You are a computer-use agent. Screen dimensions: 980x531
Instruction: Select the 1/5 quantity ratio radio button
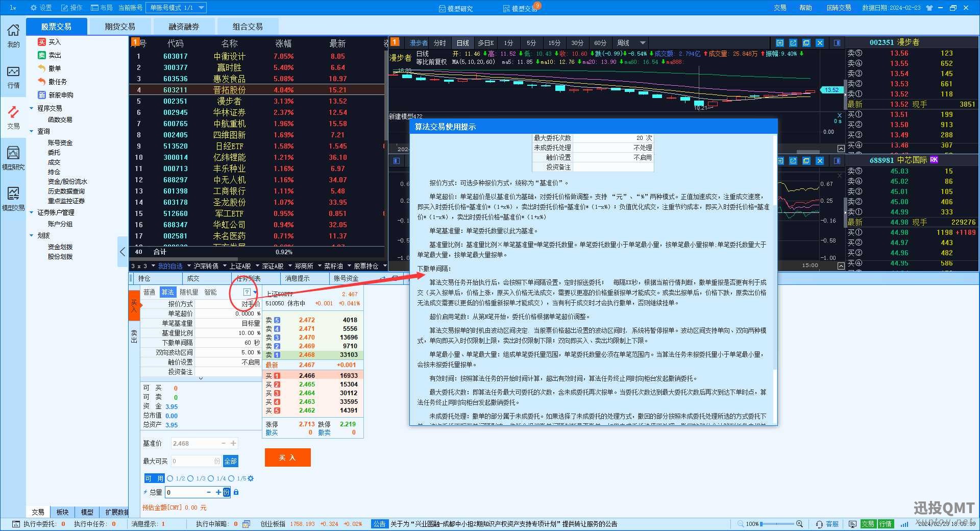tap(231, 478)
